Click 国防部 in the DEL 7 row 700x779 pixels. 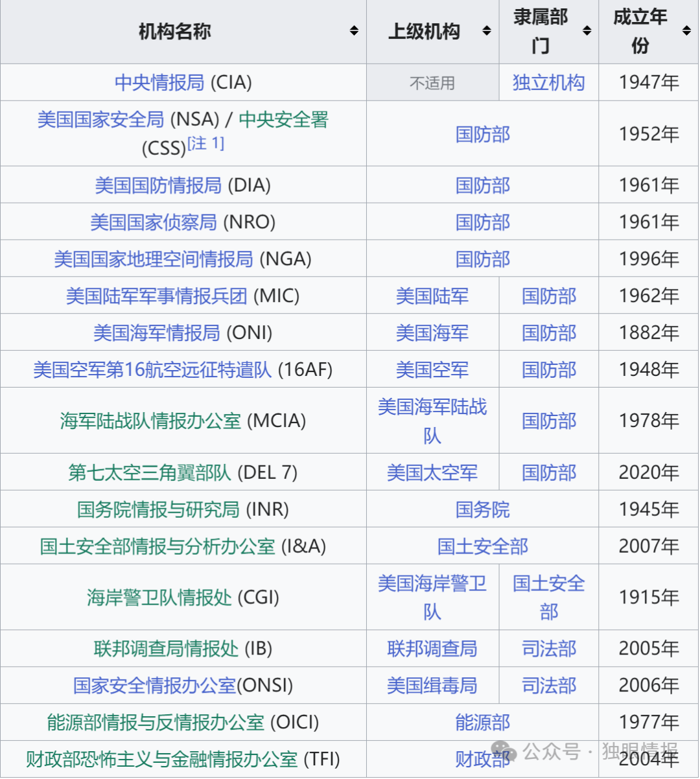549,472
